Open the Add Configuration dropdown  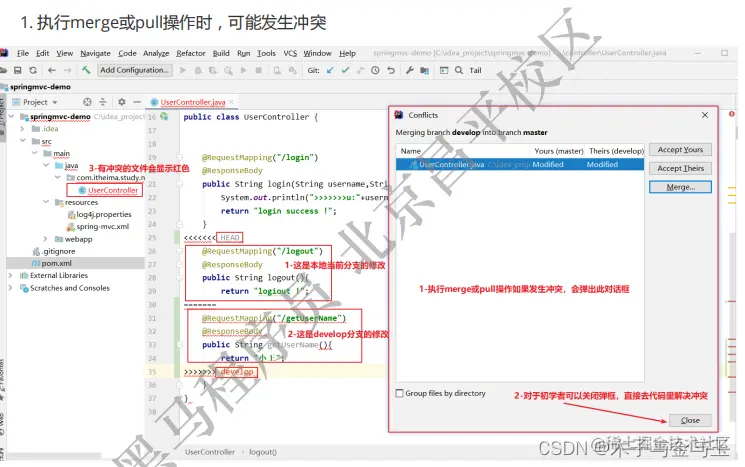pos(134,70)
